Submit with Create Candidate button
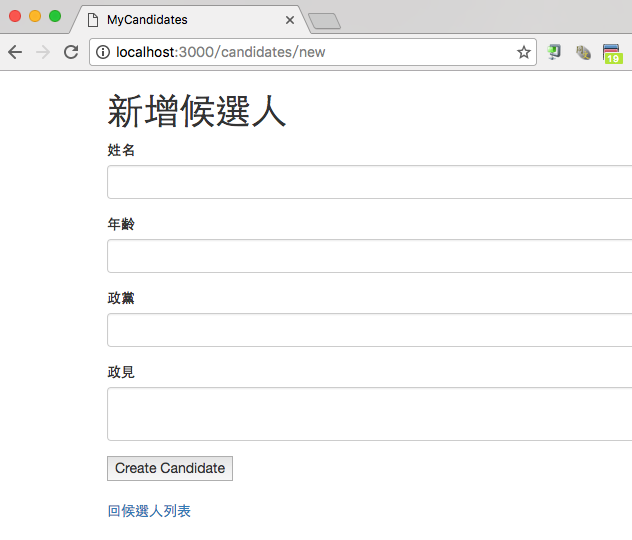632x540 pixels. [170, 468]
